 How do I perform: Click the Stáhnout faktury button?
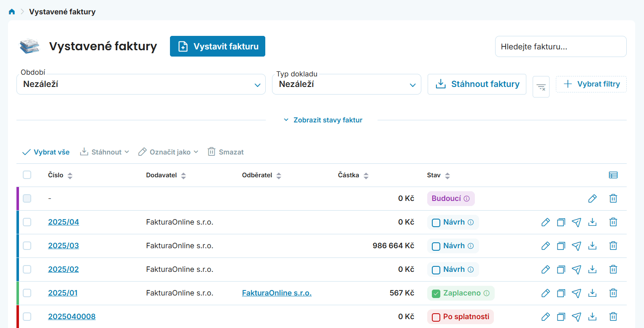pos(477,84)
